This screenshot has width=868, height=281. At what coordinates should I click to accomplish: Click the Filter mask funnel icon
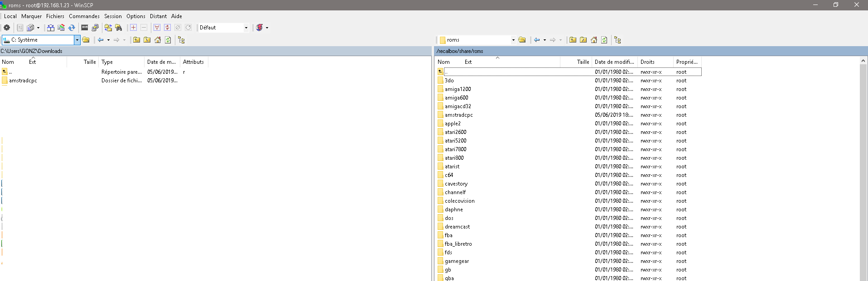(157, 28)
